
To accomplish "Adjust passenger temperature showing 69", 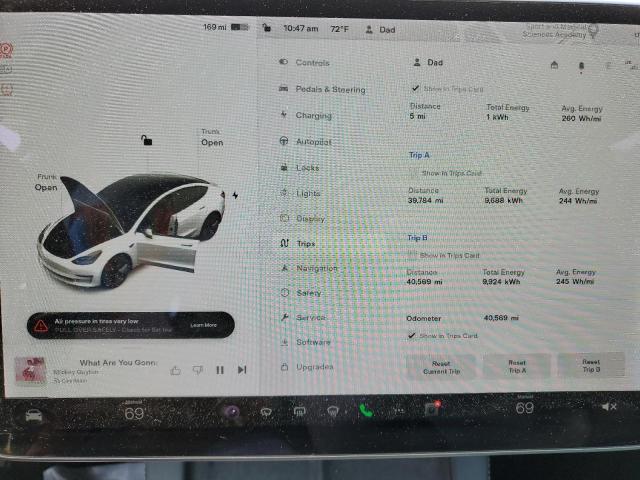I will click(x=524, y=407).
